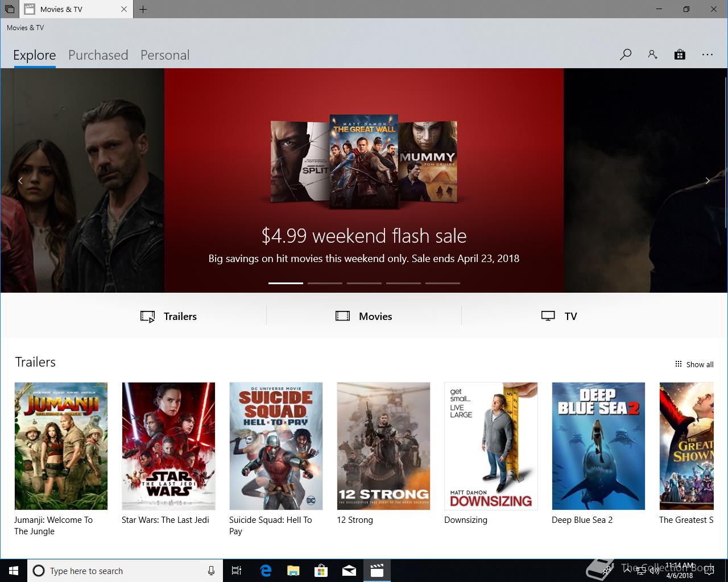Click the $4.99 weekend flash sale banner
Viewport: 728px width, 582px height.
tap(364, 180)
